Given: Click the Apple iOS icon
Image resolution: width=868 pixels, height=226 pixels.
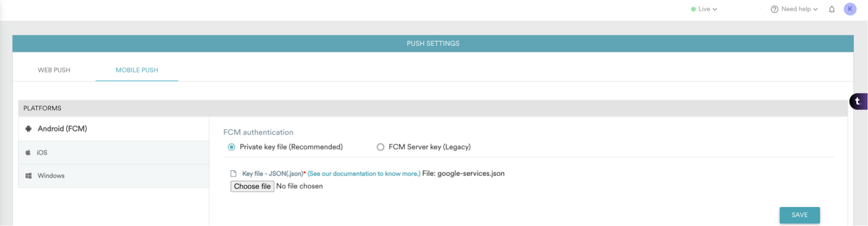Looking at the screenshot, I should (x=28, y=153).
